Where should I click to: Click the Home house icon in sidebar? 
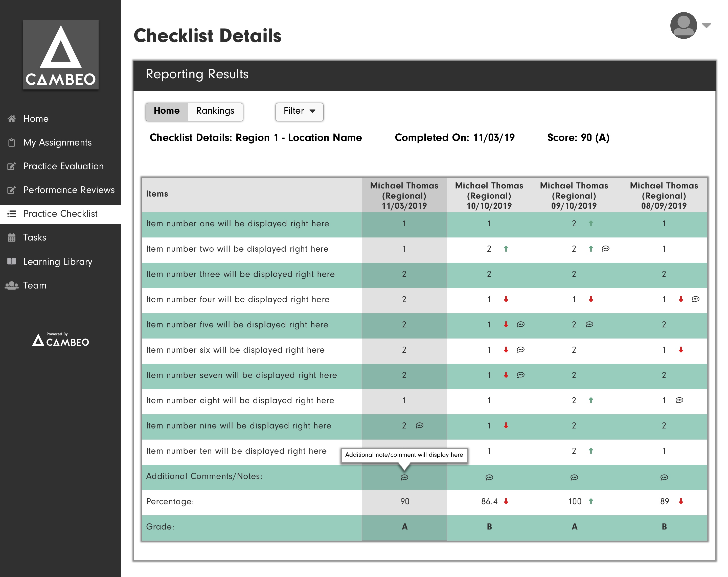tap(11, 118)
